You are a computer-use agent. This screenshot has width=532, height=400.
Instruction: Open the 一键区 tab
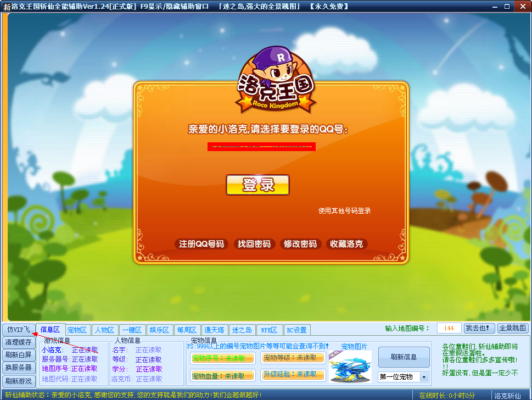coord(132,330)
